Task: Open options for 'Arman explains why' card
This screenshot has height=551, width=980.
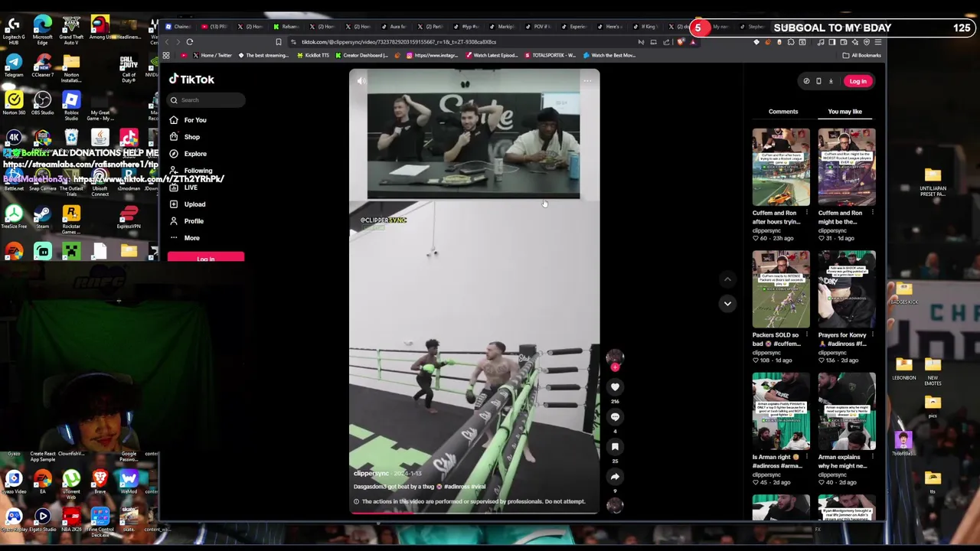Action: (873, 457)
